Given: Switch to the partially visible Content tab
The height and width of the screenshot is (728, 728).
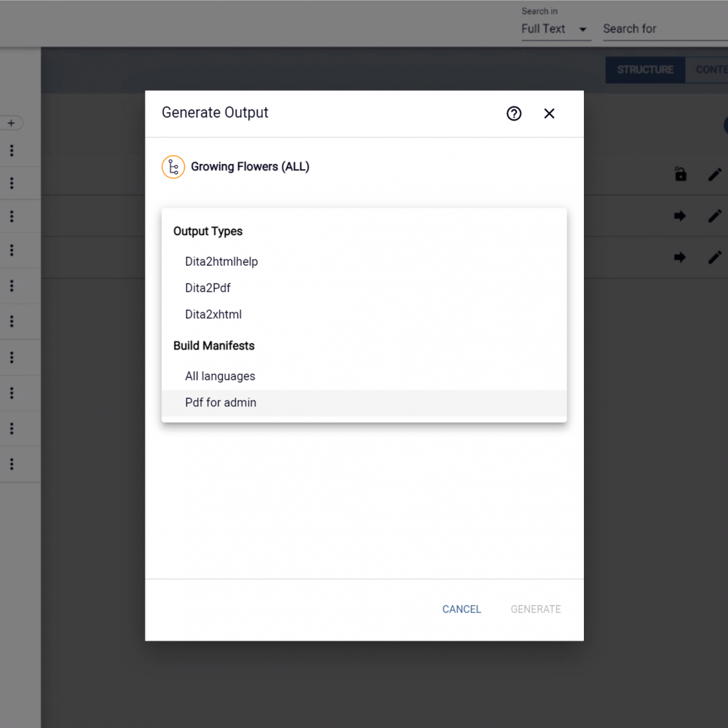Looking at the screenshot, I should [x=707, y=70].
